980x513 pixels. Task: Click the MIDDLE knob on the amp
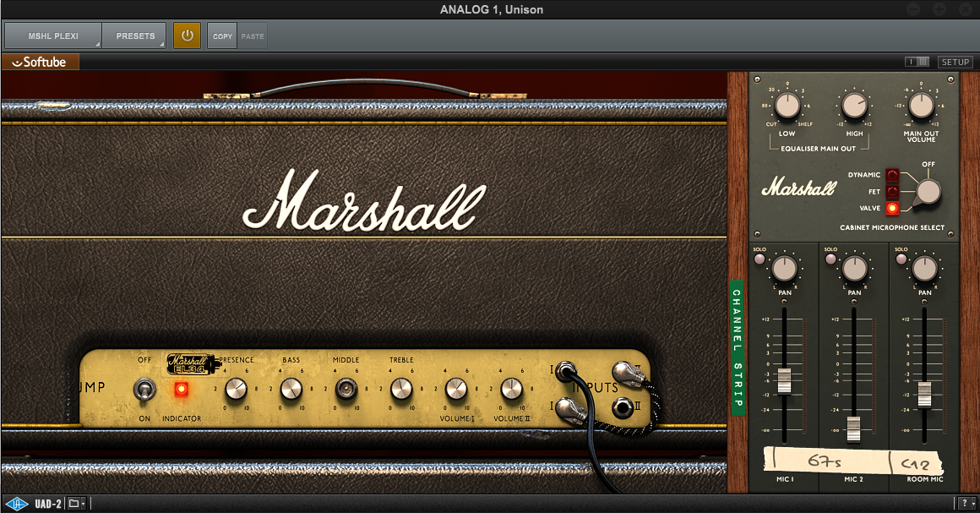346,389
